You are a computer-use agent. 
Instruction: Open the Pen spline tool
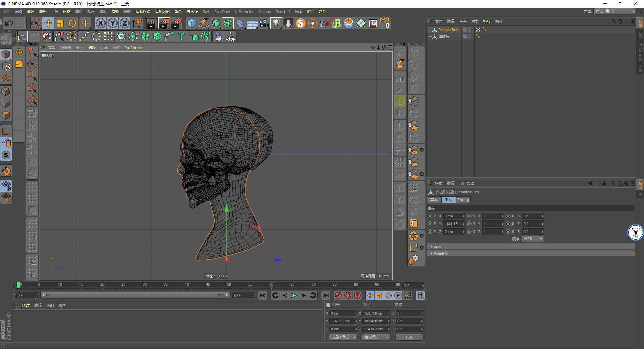204,23
